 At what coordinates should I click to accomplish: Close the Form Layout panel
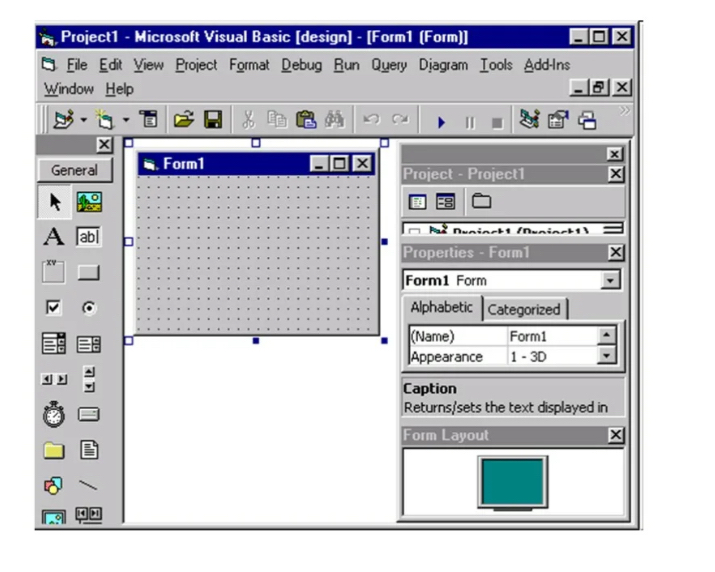pyautogui.click(x=615, y=435)
